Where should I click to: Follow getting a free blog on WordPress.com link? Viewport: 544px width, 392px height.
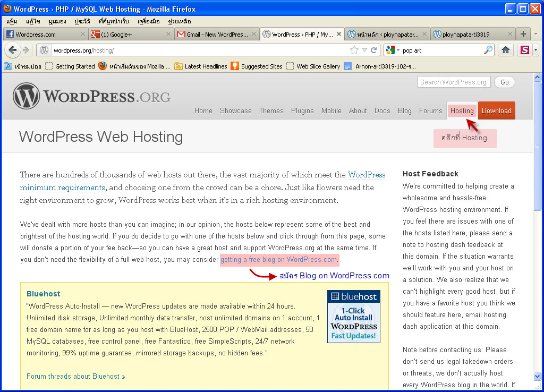point(279,260)
